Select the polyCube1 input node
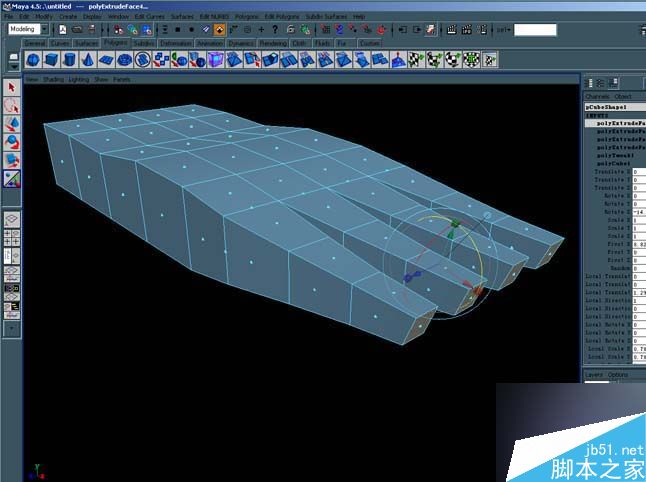The width and height of the screenshot is (646, 482). [613, 164]
